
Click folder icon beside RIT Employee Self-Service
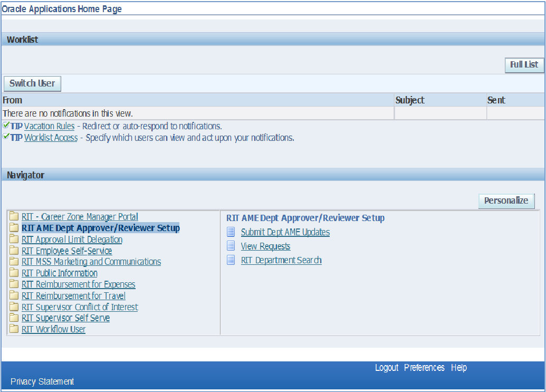coord(14,251)
